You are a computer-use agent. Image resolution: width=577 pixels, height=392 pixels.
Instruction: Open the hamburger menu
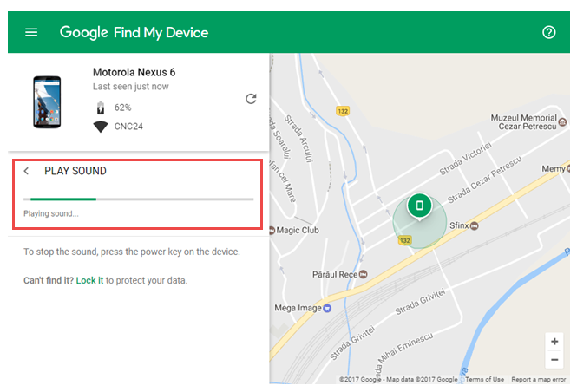pos(31,32)
